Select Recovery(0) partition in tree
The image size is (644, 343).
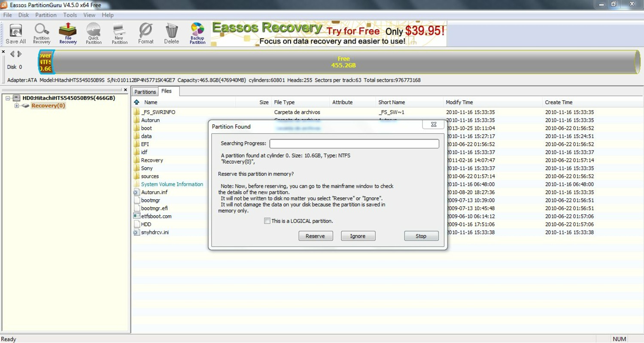[x=48, y=106]
